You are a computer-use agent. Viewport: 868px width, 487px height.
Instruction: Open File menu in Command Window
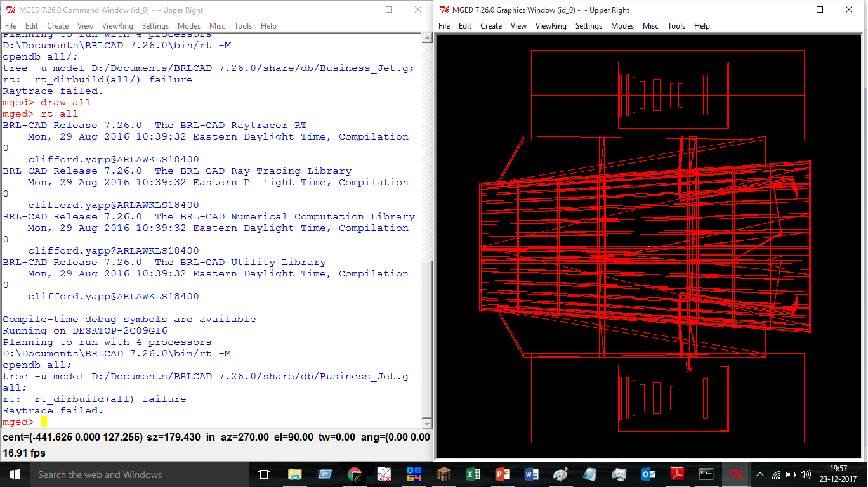click(x=11, y=26)
